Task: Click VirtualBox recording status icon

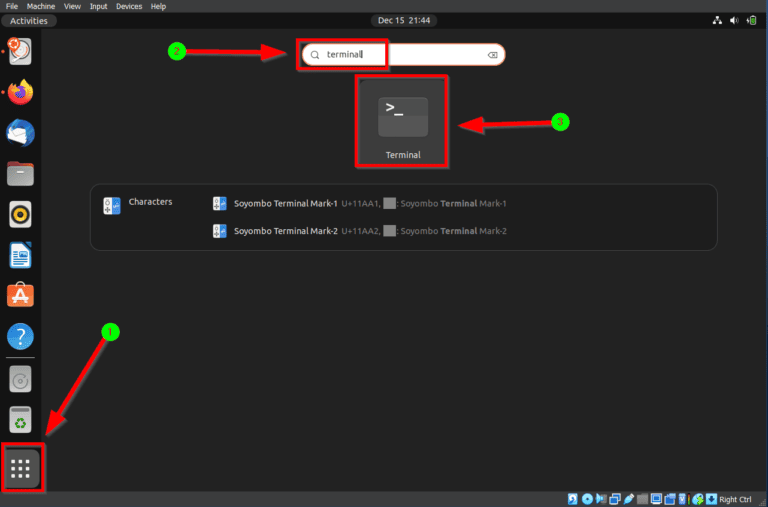Action: click(x=670, y=499)
